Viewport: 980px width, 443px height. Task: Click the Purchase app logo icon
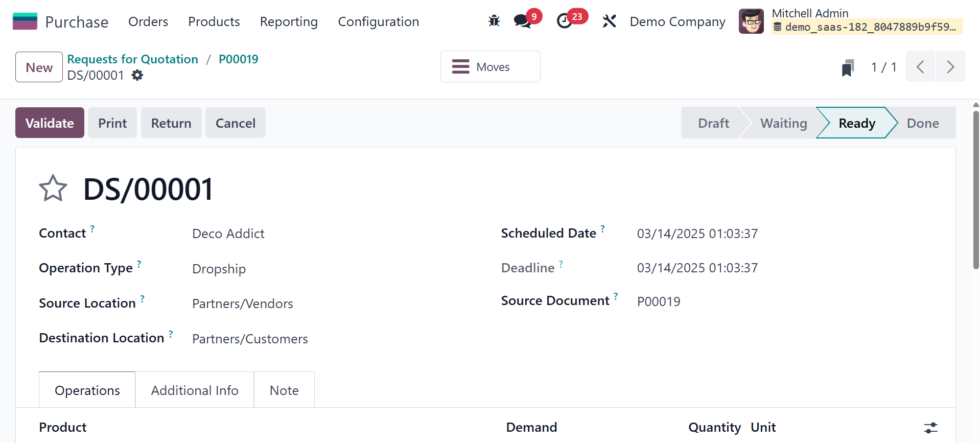(25, 21)
